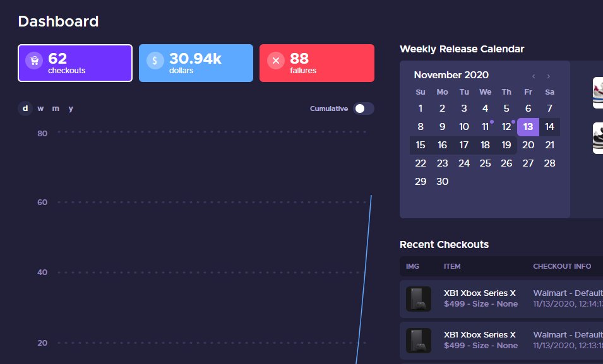This screenshot has height=364, width=603.
Task: Choose November 15 in calendar
Action: (x=421, y=145)
